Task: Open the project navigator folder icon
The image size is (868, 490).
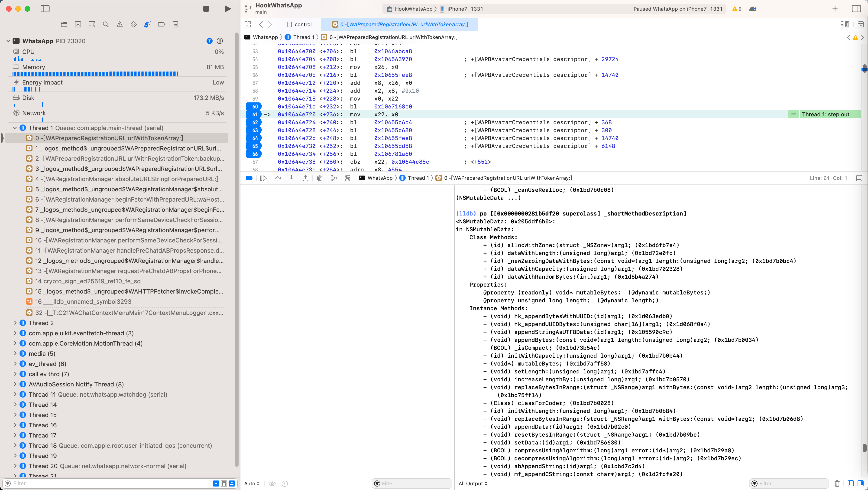Action: [x=64, y=24]
